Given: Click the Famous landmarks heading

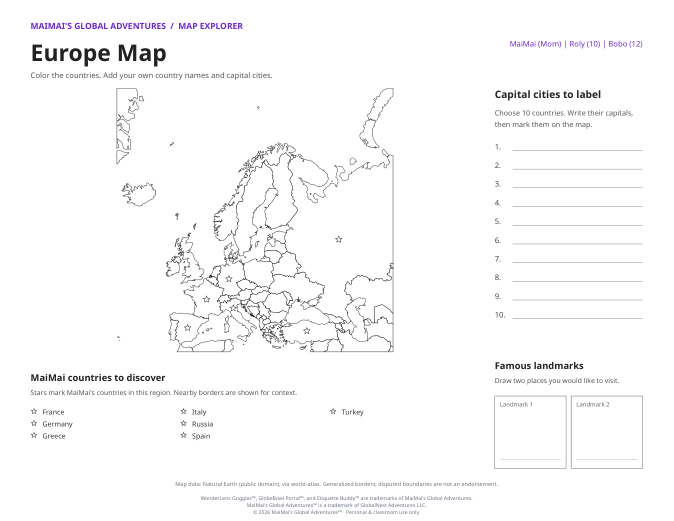Looking at the screenshot, I should [x=539, y=366].
